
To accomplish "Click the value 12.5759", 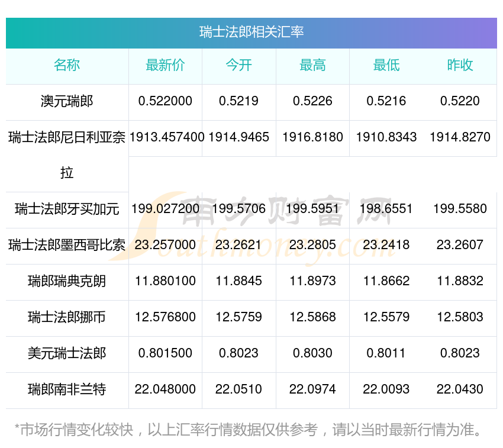I will 238,317.
